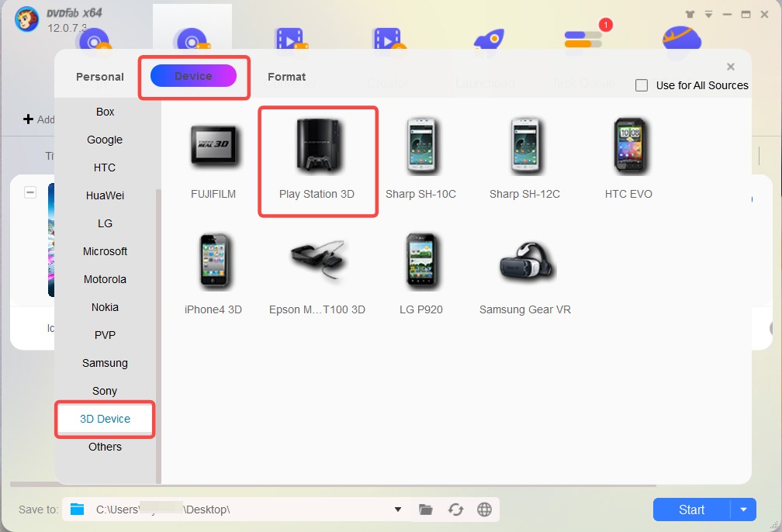Expand the Save to path dropdown
Image resolution: width=782 pixels, height=532 pixels.
[x=397, y=510]
